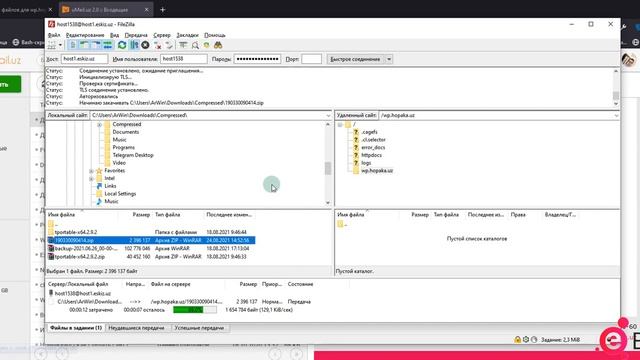Open local site path dropdown

click(x=328, y=116)
